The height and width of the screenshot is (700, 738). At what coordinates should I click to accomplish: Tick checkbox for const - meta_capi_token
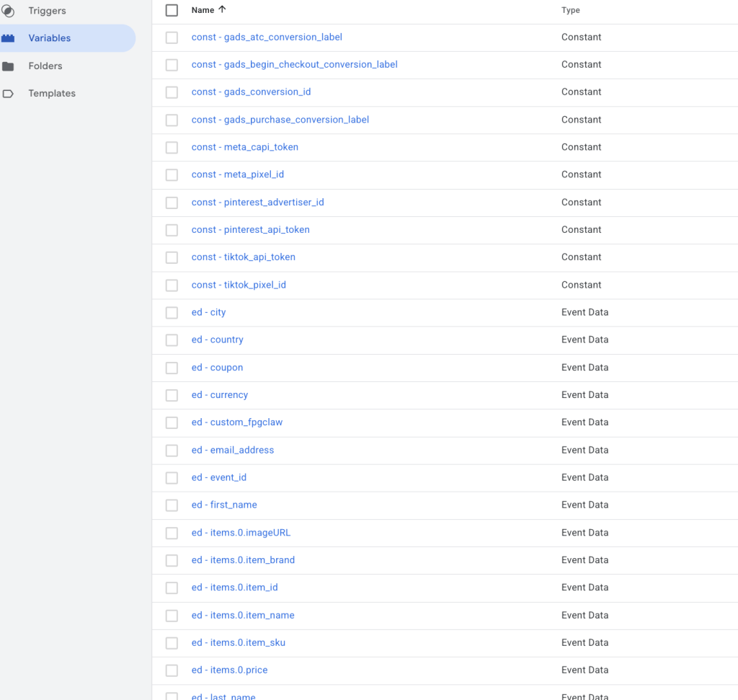pyautogui.click(x=172, y=147)
